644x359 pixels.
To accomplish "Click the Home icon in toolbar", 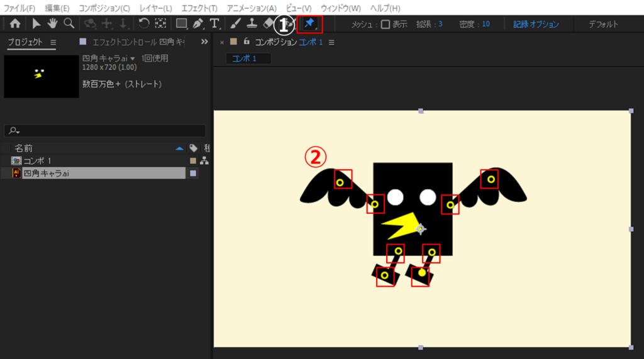I will point(14,24).
